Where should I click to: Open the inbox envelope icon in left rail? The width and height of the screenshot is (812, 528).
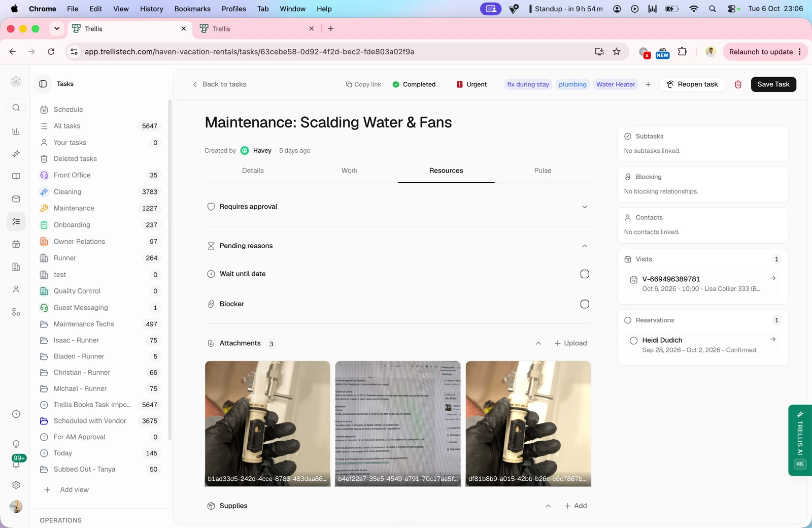[x=16, y=199]
